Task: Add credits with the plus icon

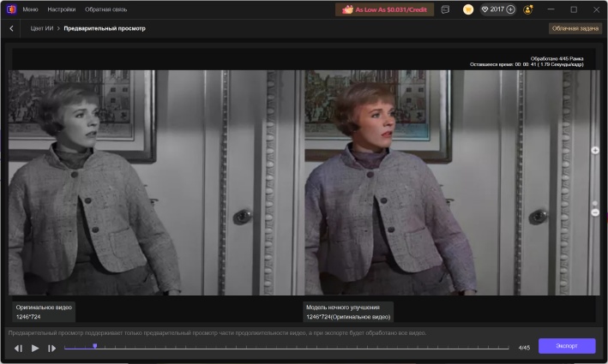Action: coord(511,9)
